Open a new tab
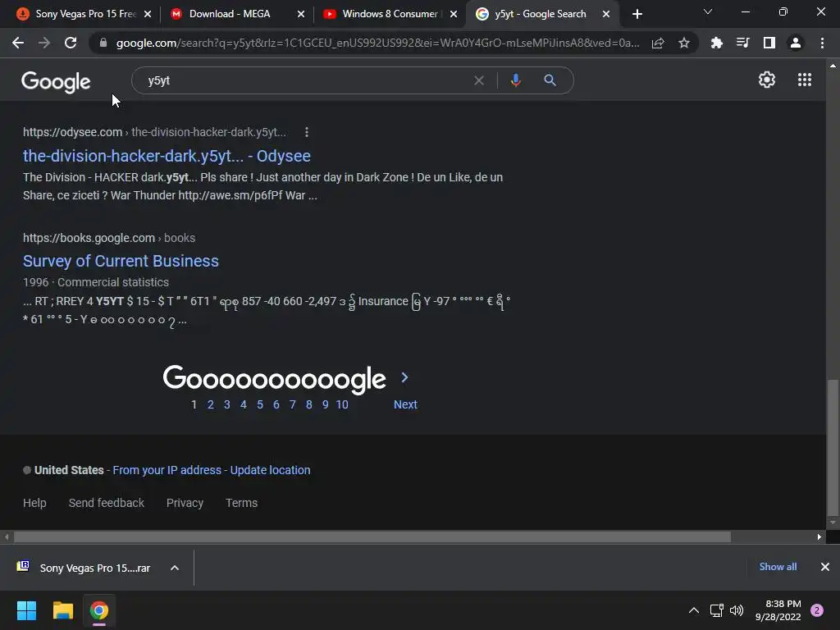 point(637,14)
